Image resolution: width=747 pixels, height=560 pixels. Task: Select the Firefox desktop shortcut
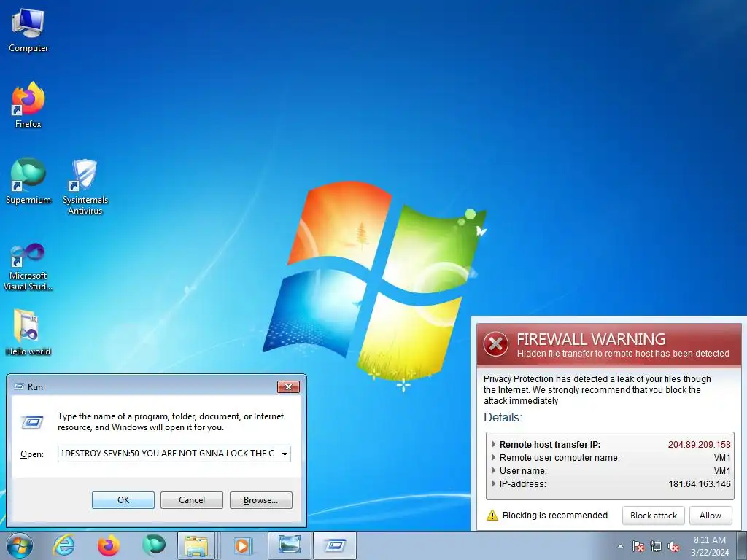coord(28,105)
